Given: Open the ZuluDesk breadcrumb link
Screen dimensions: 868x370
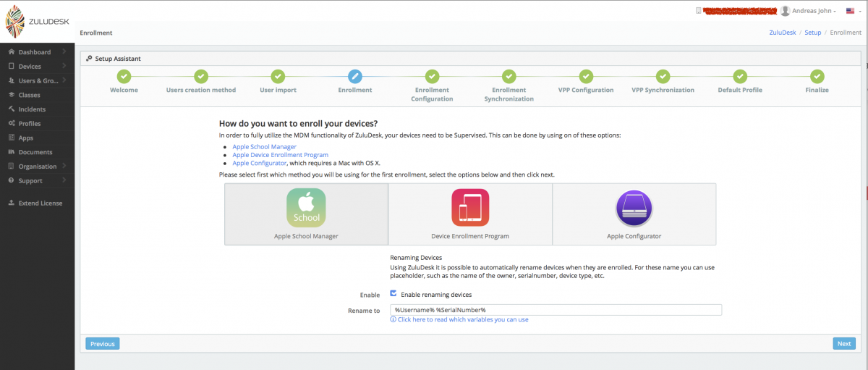Looking at the screenshot, I should 781,33.
